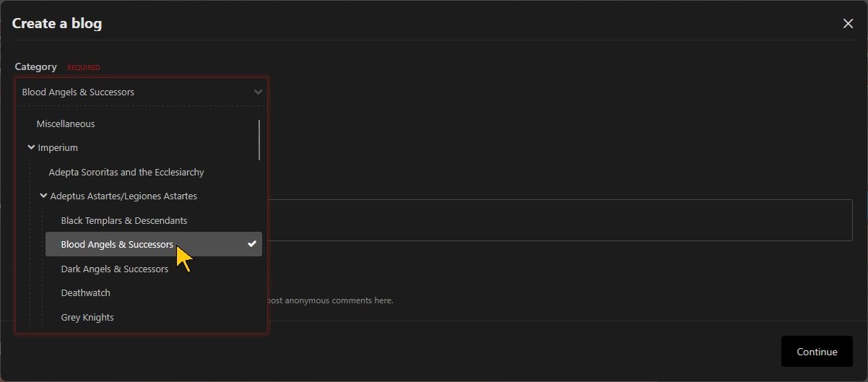This screenshot has height=382, width=868.
Task: Select the Miscellaneous category
Action: [66, 123]
